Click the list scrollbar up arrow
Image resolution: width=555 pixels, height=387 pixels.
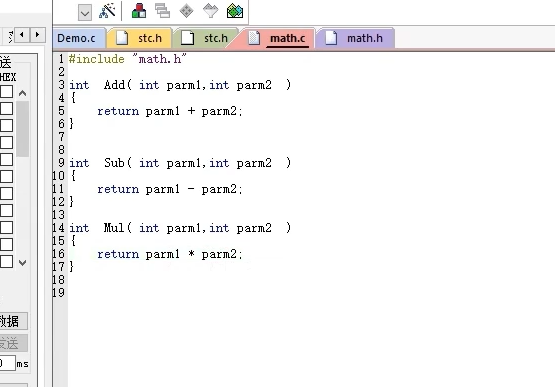click(23, 93)
